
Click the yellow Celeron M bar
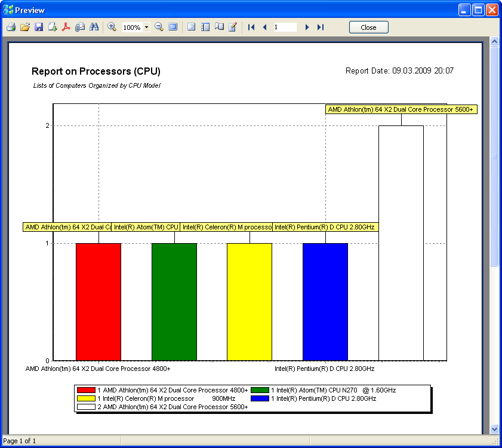tap(250, 302)
